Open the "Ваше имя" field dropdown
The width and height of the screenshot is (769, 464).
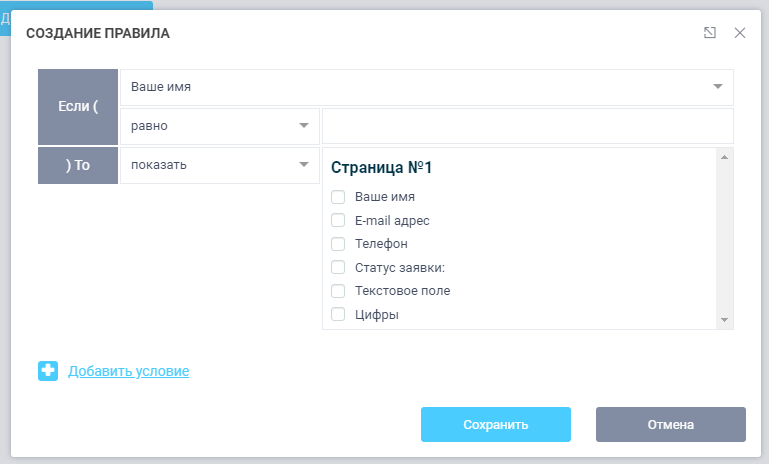coord(426,87)
